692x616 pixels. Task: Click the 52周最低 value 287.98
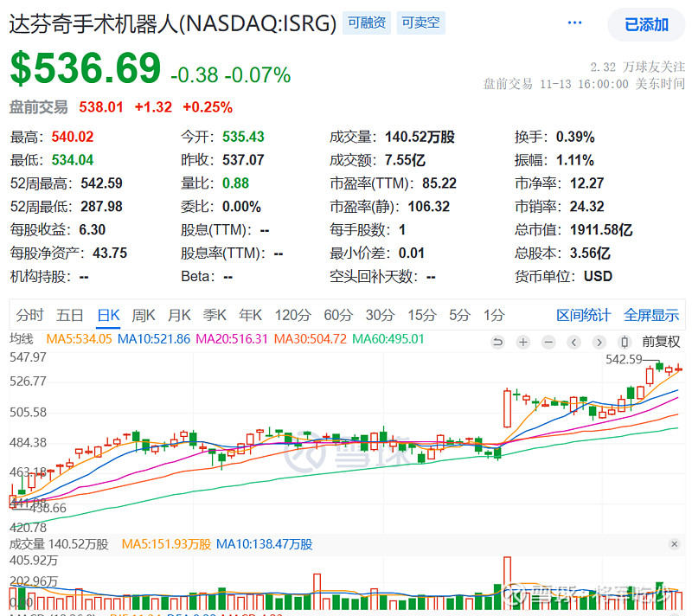pyautogui.click(x=101, y=207)
